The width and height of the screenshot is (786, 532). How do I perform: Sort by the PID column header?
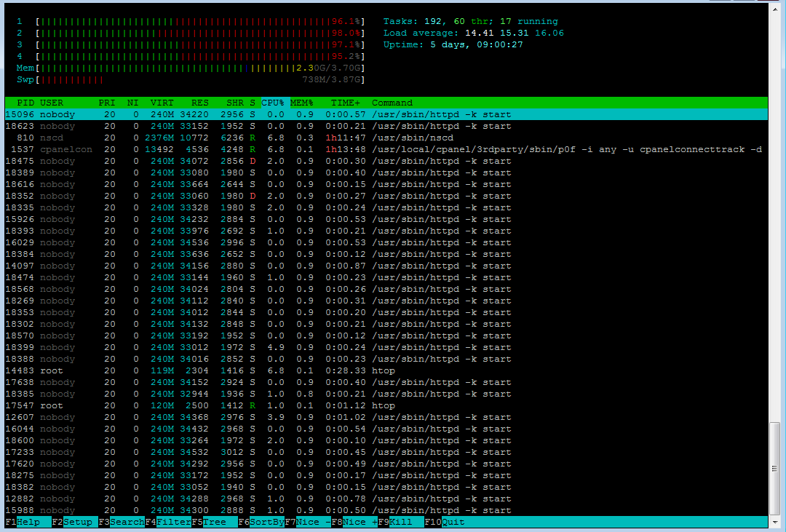[x=25, y=103]
